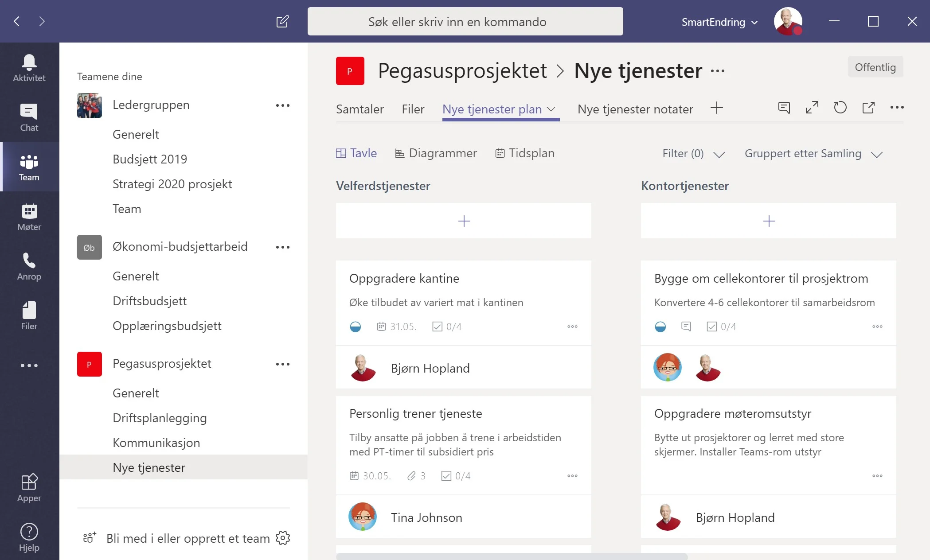Go back with the left arrow

17,21
